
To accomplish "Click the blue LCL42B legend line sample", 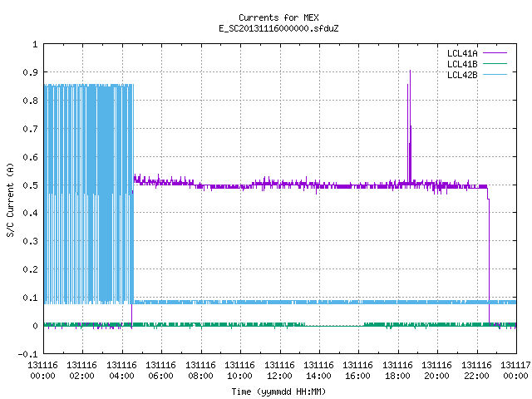I will pos(495,74).
